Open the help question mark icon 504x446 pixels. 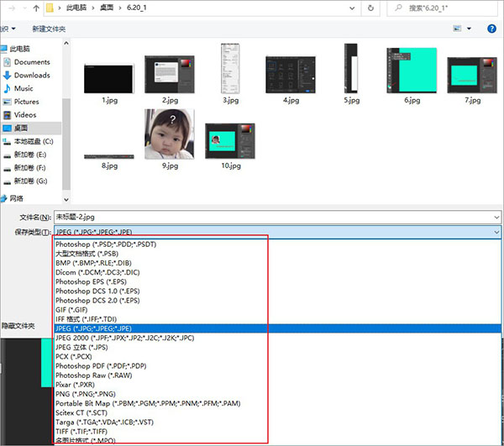(491, 29)
